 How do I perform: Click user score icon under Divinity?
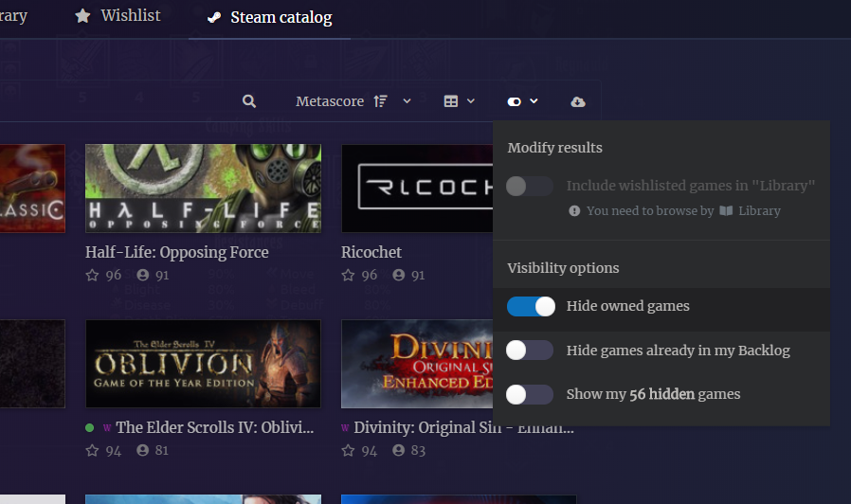tap(398, 450)
